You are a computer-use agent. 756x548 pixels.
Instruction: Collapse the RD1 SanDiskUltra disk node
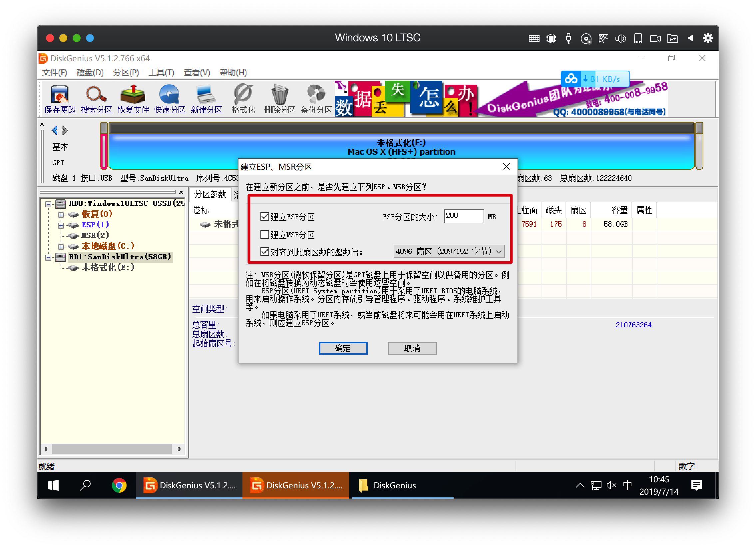(x=48, y=257)
